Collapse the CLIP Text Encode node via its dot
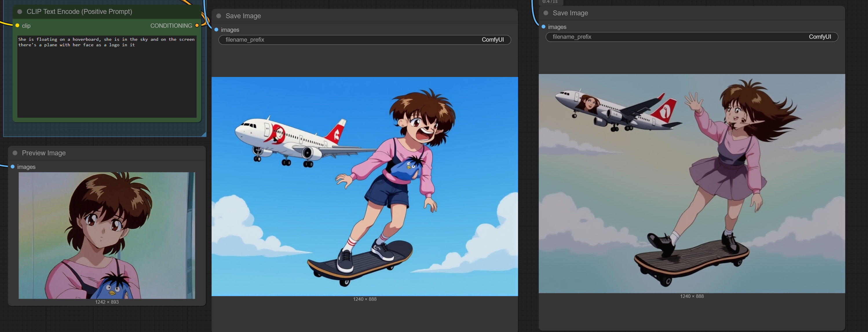868x332 pixels. click(x=19, y=12)
